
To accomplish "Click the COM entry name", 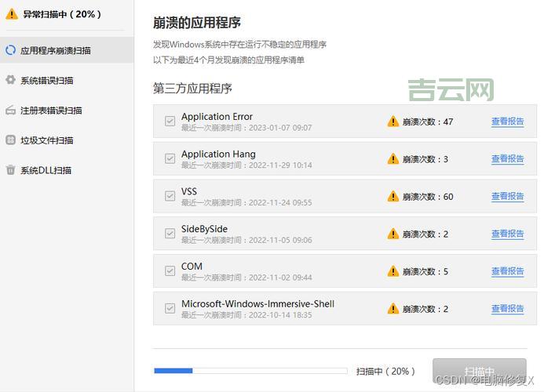I will click(x=192, y=267).
